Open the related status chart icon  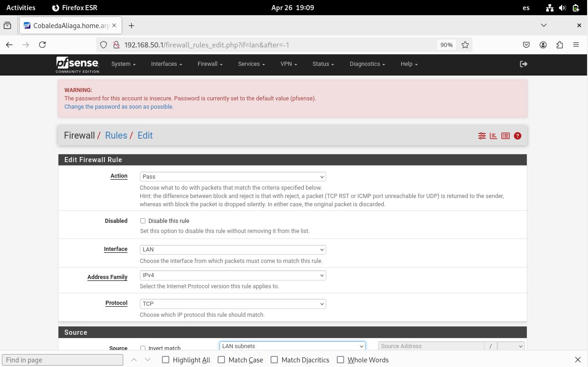pos(493,136)
